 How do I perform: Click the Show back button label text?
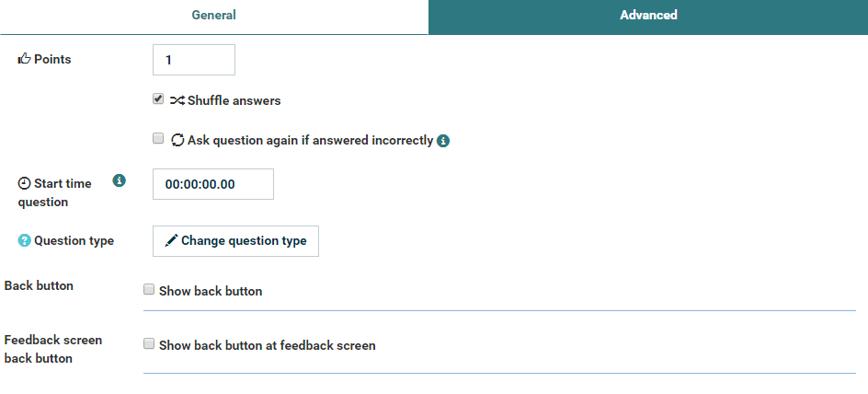211,291
